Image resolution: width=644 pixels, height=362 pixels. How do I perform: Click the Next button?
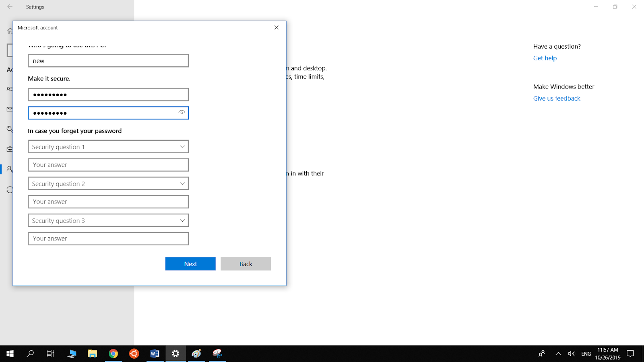pyautogui.click(x=190, y=264)
